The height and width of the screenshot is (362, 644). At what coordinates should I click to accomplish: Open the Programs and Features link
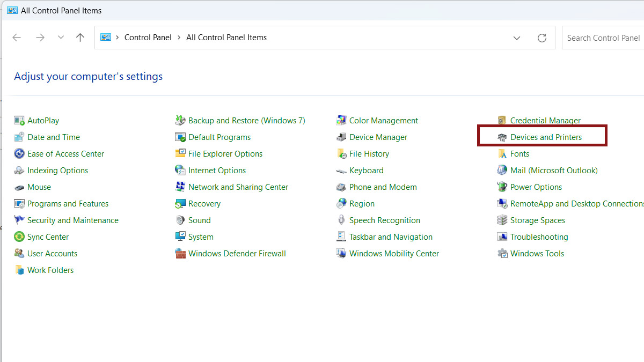(68, 204)
